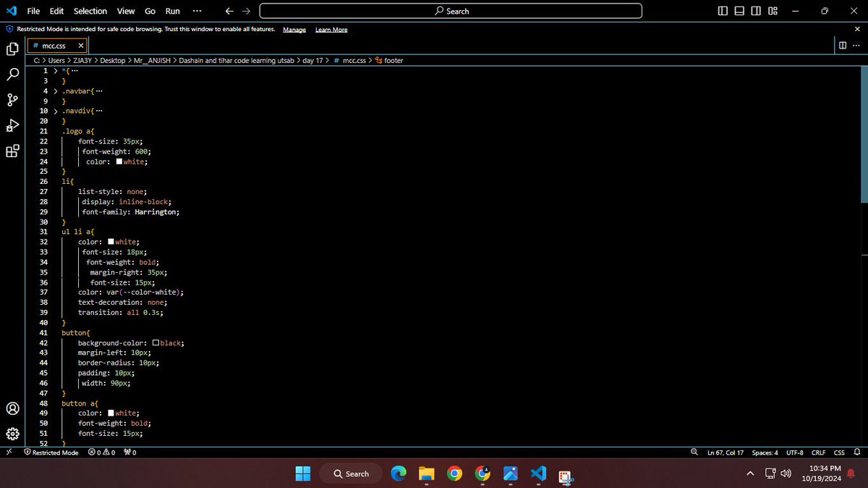The width and height of the screenshot is (868, 488).
Task: Open the hidden menus ellipsis in menu bar
Action: pos(197,11)
